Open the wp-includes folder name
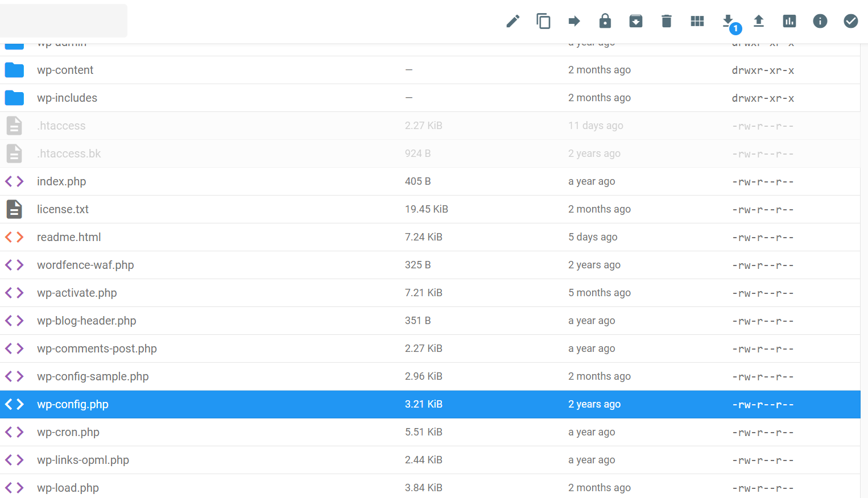The image size is (868, 498). (67, 98)
